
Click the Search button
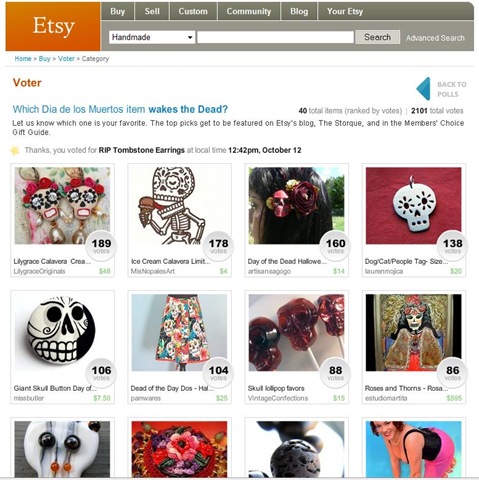tap(377, 37)
